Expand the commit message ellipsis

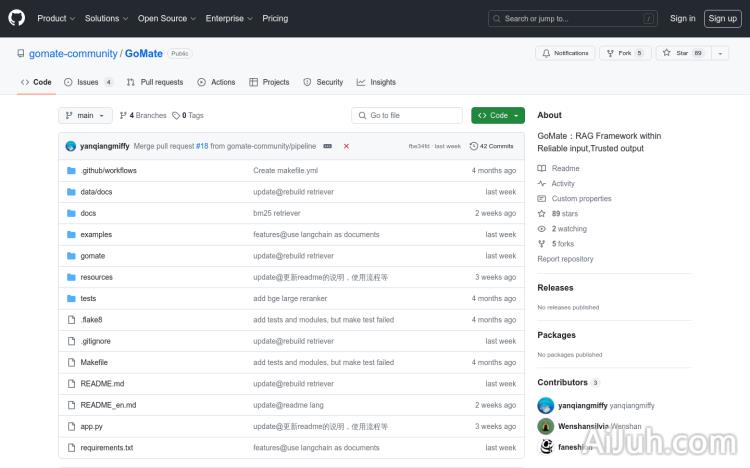[327, 146]
